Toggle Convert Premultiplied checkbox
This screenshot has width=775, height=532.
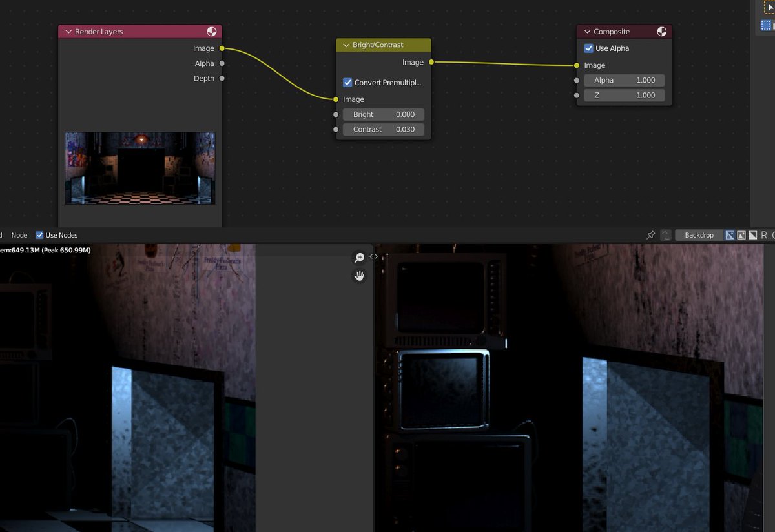pos(347,83)
